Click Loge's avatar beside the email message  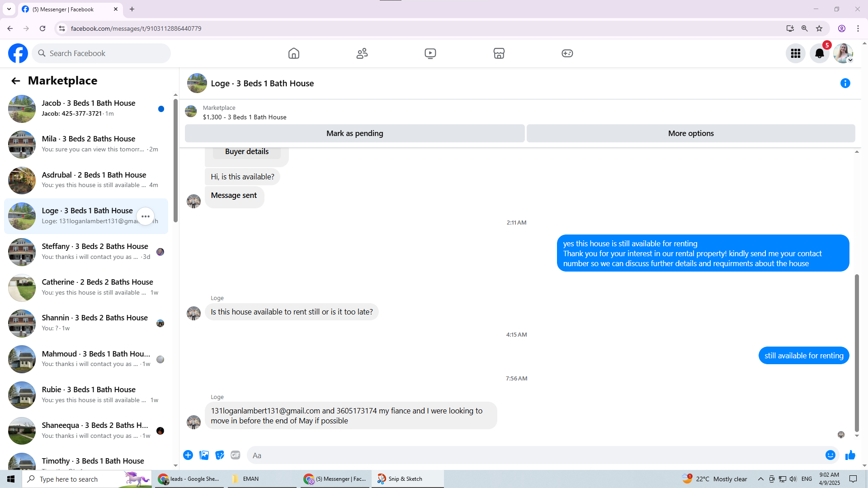click(x=194, y=422)
